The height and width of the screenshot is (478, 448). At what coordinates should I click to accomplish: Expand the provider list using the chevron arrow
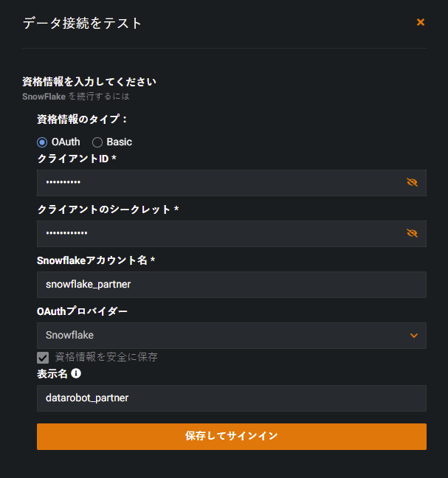pyautogui.click(x=414, y=335)
